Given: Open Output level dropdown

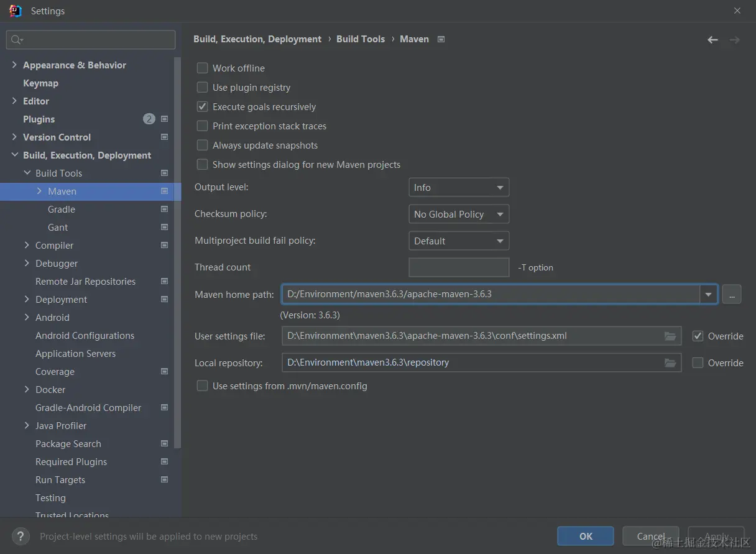Looking at the screenshot, I should point(459,187).
